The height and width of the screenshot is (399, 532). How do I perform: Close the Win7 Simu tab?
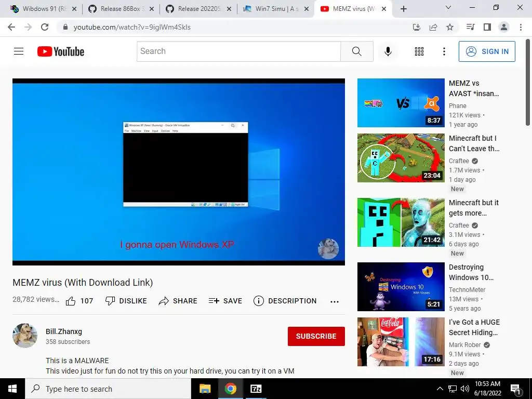click(307, 9)
